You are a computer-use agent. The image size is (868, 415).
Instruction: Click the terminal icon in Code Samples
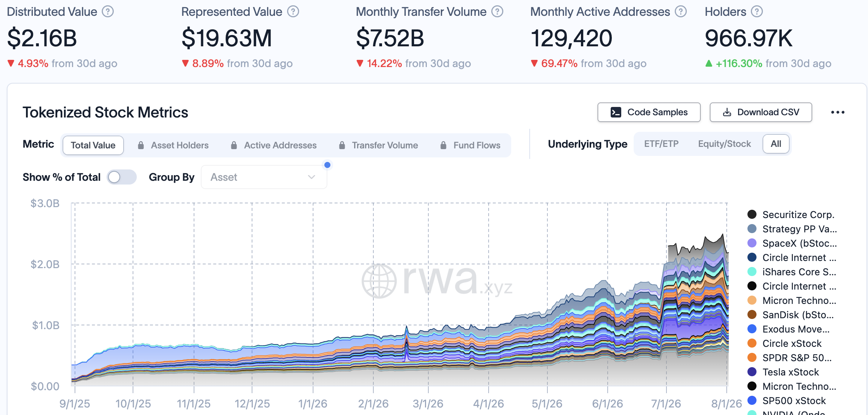616,112
